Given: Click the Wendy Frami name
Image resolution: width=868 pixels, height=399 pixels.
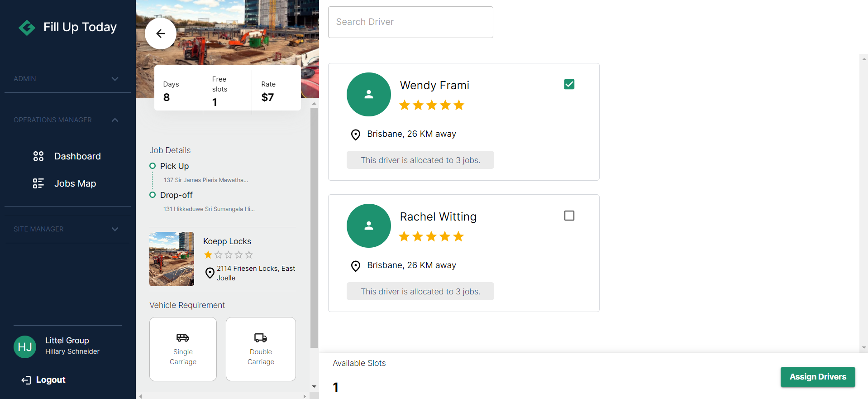Looking at the screenshot, I should [x=434, y=85].
